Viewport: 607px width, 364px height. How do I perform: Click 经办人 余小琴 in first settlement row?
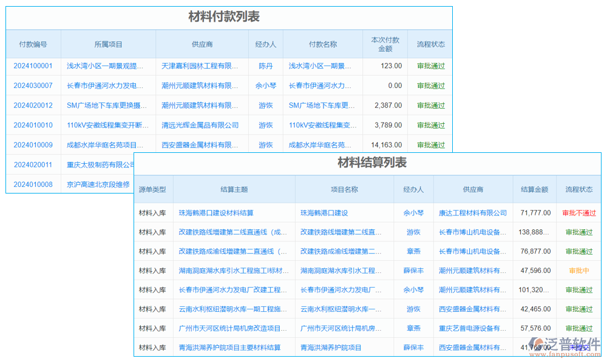coord(414,212)
